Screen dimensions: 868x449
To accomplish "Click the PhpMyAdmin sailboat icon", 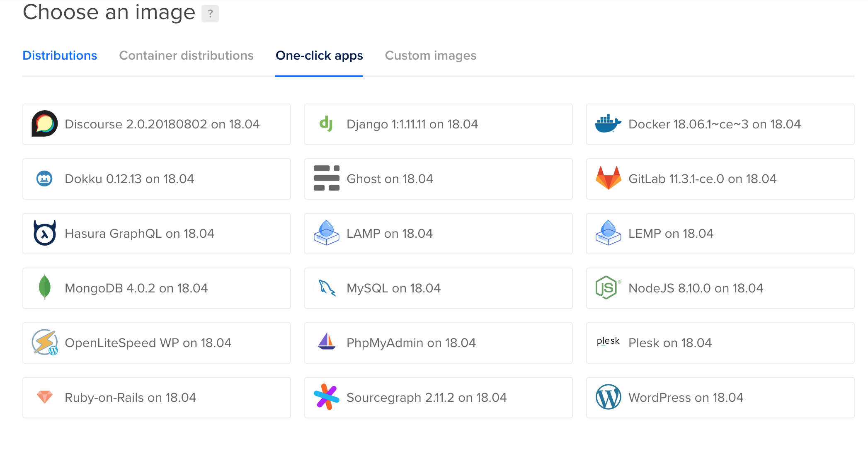I will pyautogui.click(x=327, y=341).
